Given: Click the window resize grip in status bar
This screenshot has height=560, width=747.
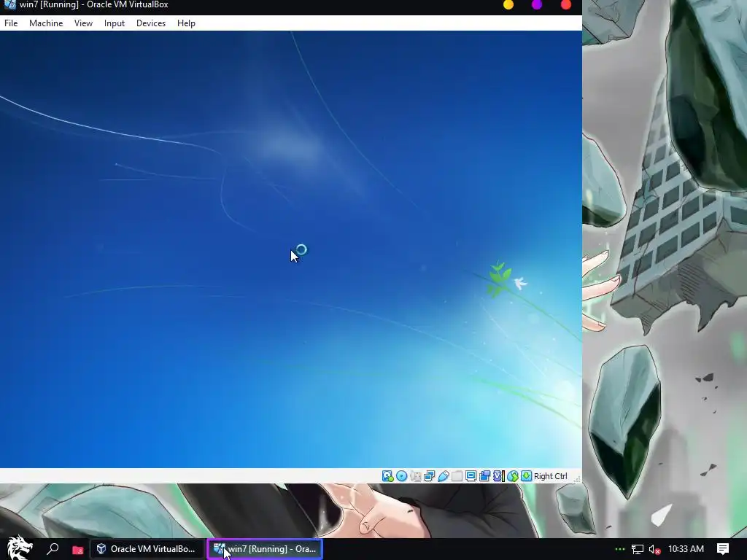Looking at the screenshot, I should coord(576,478).
